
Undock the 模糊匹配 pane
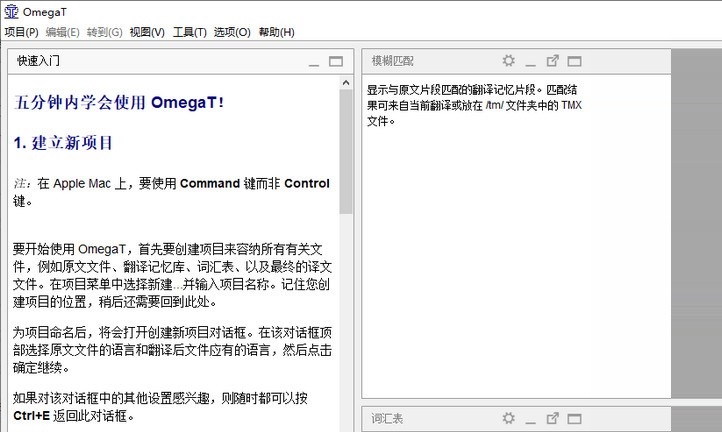click(553, 61)
